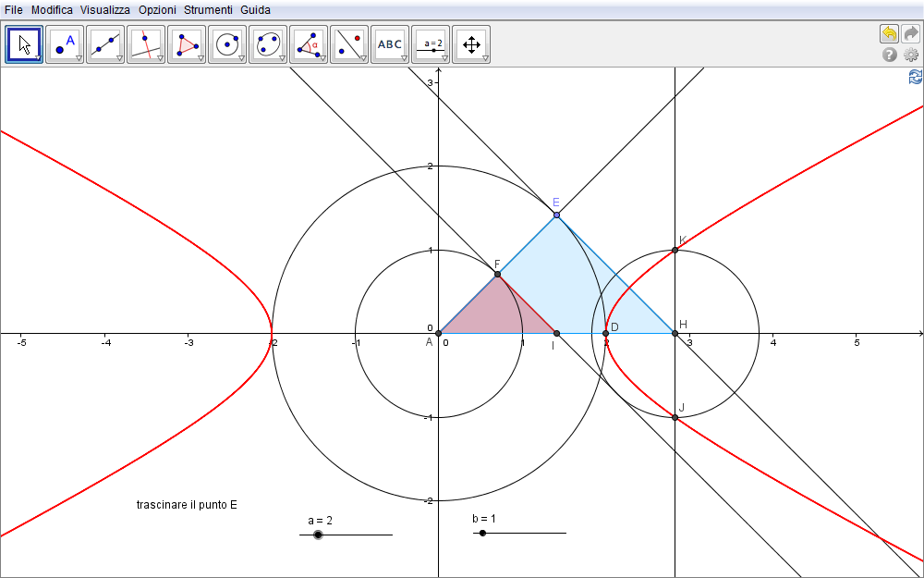Select the Perpendicular line tool
This screenshot has height=578, width=924.
(x=146, y=43)
